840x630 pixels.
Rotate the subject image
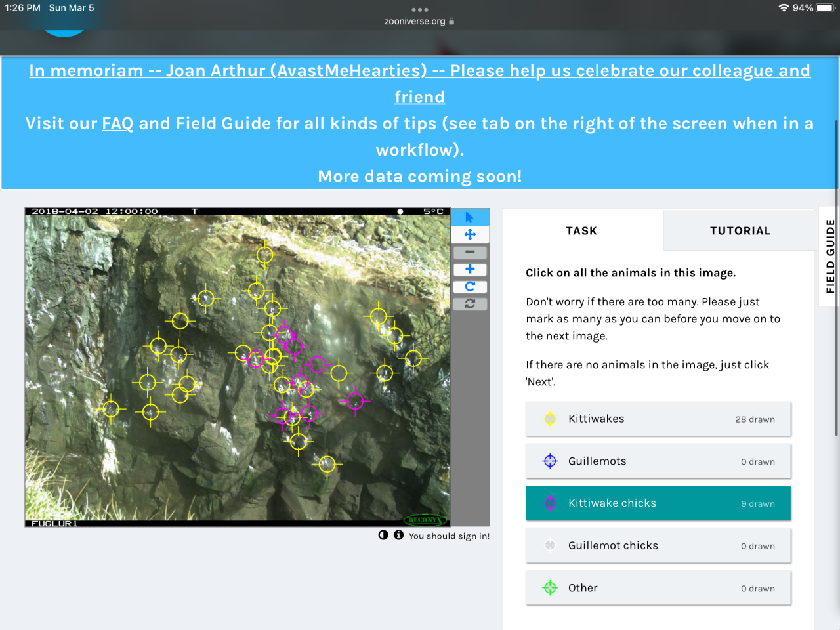click(470, 286)
